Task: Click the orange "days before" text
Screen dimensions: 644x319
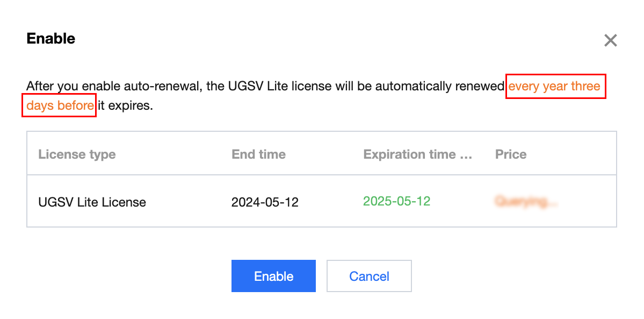Action: tap(60, 105)
